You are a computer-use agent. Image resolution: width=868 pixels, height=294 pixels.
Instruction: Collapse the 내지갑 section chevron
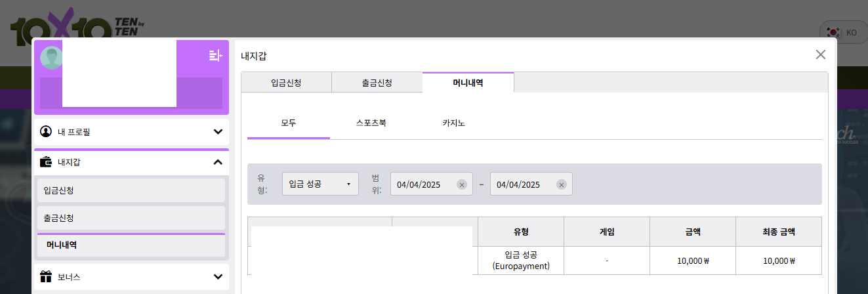(218, 161)
